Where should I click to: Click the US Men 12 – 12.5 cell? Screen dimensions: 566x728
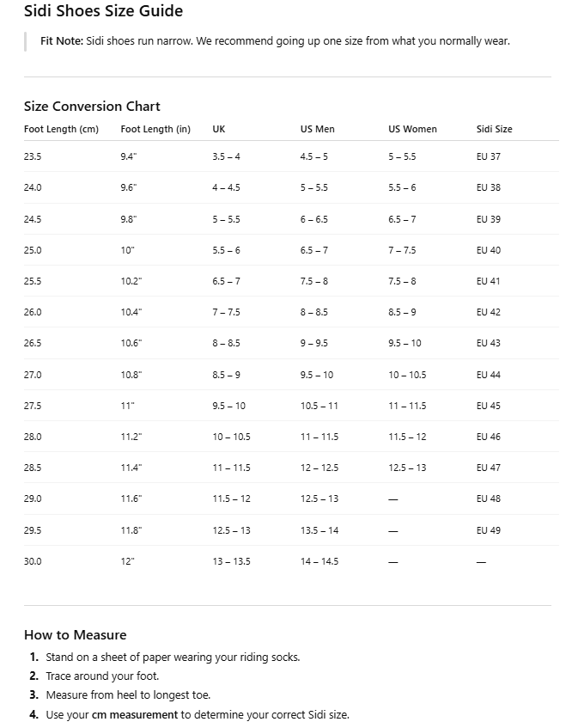[319, 468]
